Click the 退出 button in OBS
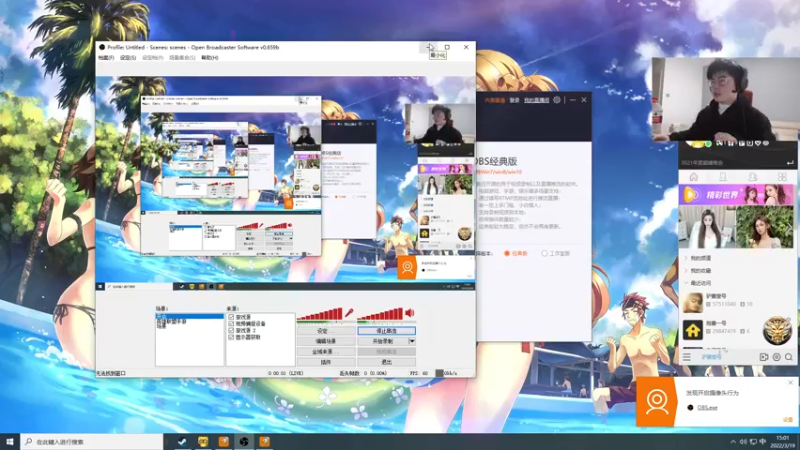This screenshot has width=800, height=450. tap(386, 362)
